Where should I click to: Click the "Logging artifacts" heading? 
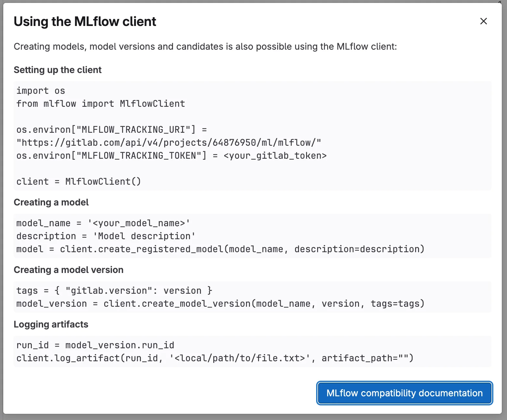pyautogui.click(x=51, y=324)
